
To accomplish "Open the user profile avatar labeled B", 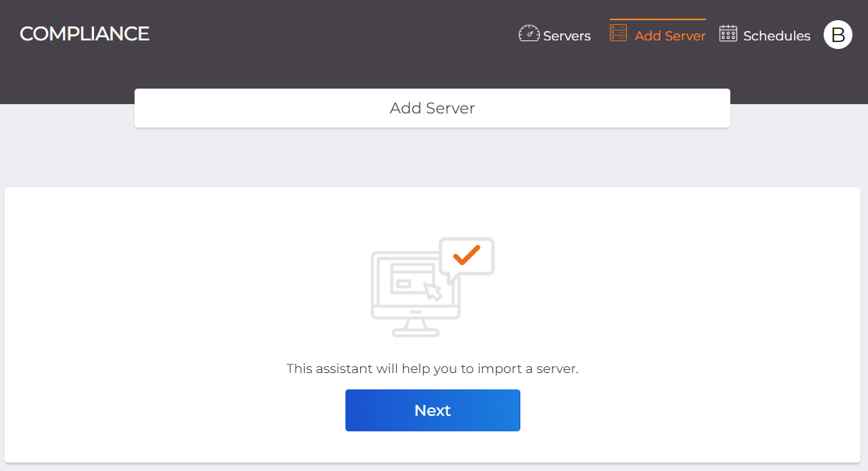I will [838, 35].
